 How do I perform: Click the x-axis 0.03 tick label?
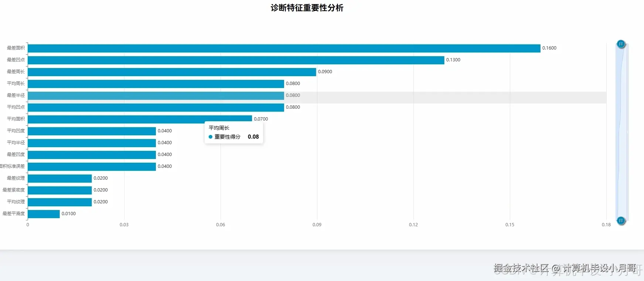pos(124,225)
